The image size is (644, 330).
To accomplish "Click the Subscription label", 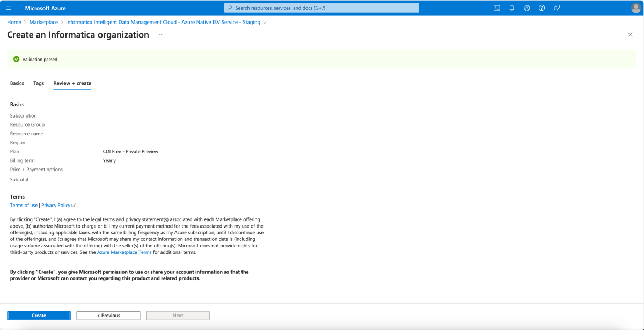I will [24, 116].
